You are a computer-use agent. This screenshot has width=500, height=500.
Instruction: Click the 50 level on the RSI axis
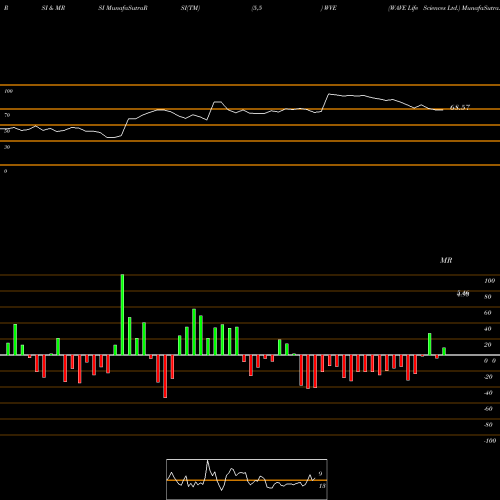point(7,131)
